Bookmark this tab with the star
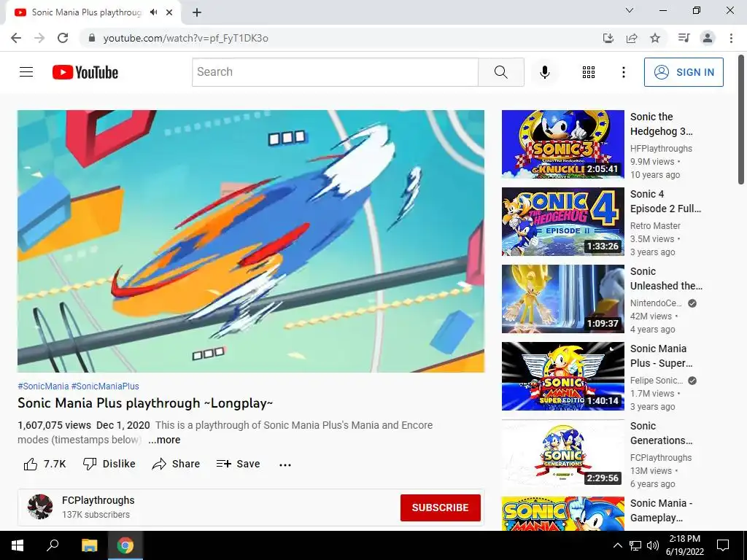 (655, 38)
